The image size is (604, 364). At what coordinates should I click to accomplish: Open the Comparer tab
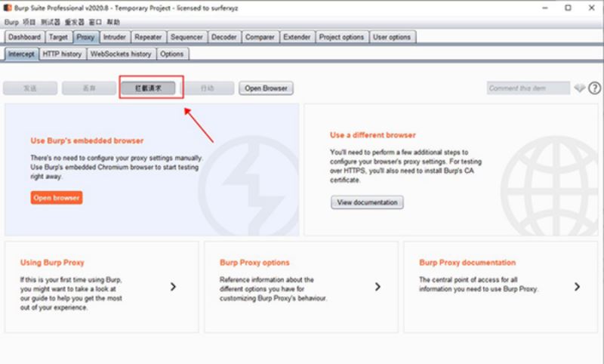[x=260, y=37]
